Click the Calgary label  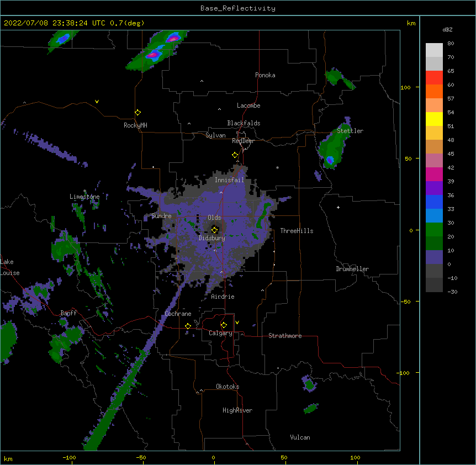(220, 333)
